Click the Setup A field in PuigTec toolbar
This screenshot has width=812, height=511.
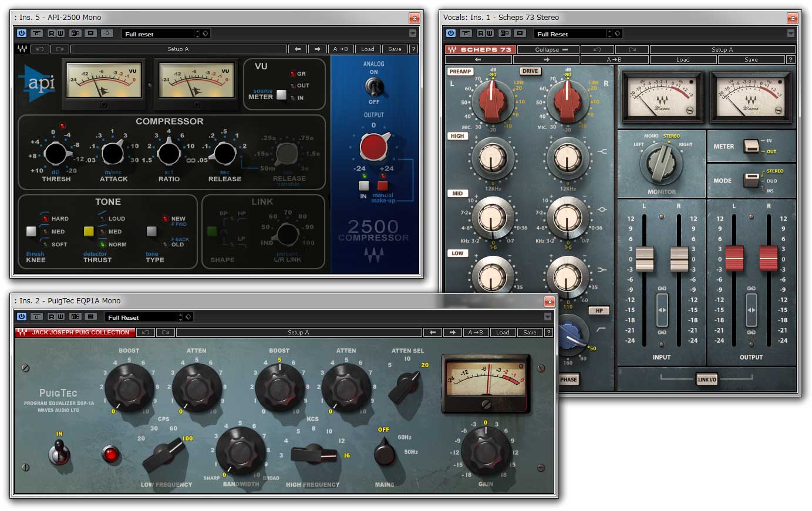(298, 333)
